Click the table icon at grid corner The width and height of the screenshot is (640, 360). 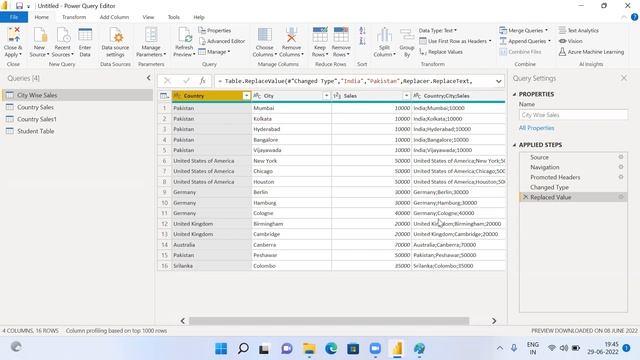tap(164, 96)
